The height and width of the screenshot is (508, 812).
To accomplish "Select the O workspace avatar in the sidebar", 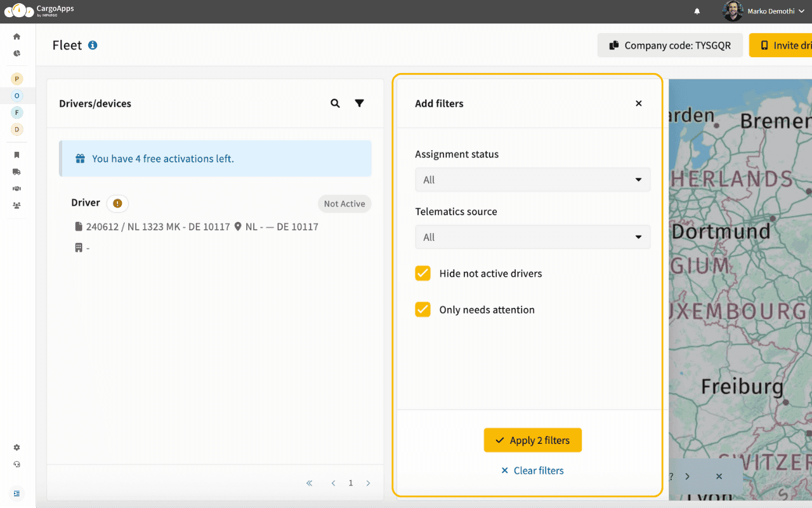I will point(16,95).
